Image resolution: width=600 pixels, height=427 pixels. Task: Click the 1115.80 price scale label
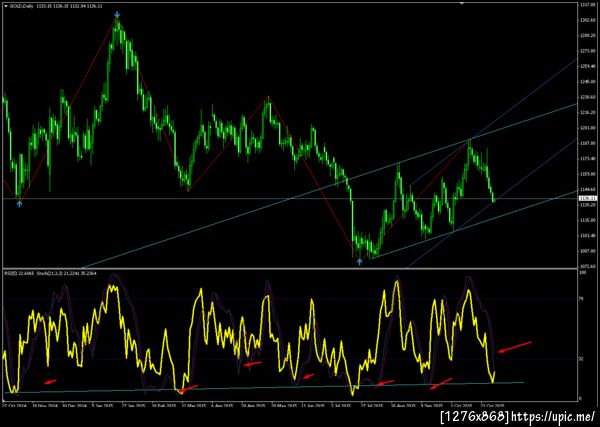[589, 220]
